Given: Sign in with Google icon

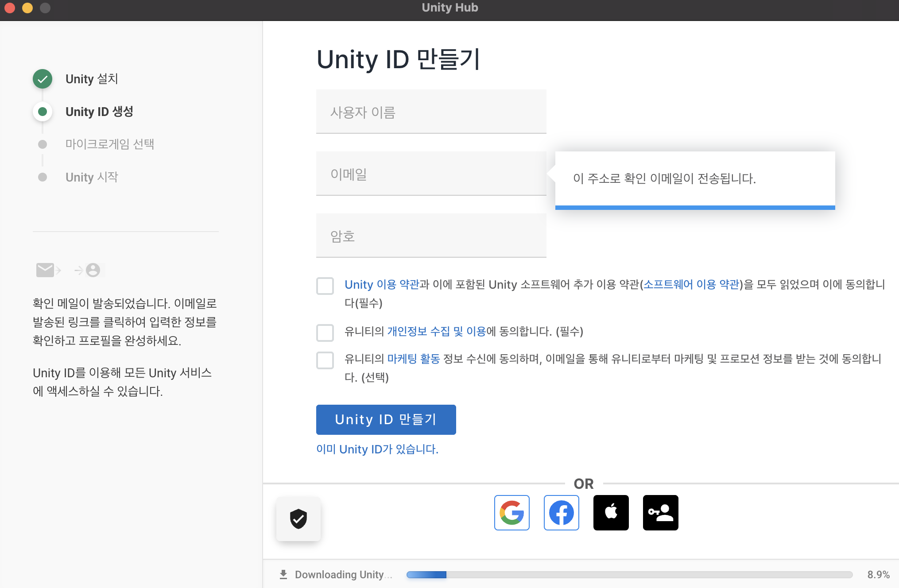Looking at the screenshot, I should [511, 513].
